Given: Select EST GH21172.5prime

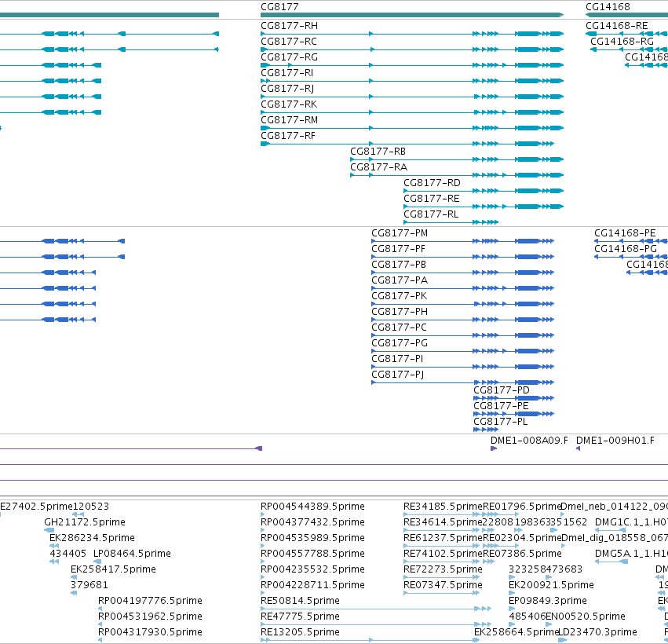Looking at the screenshot, I should [85, 522].
